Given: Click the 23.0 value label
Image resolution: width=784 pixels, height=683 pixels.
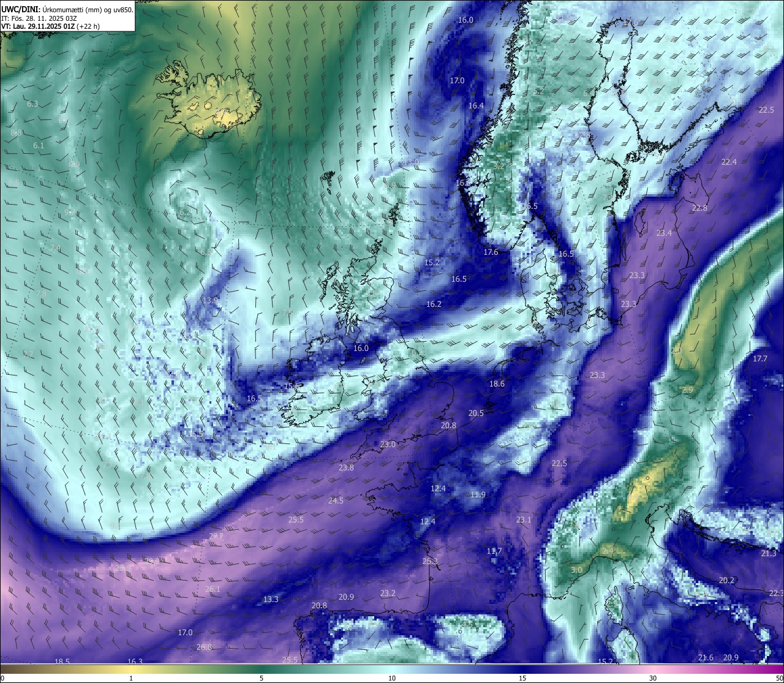Looking at the screenshot, I should click(x=388, y=445).
